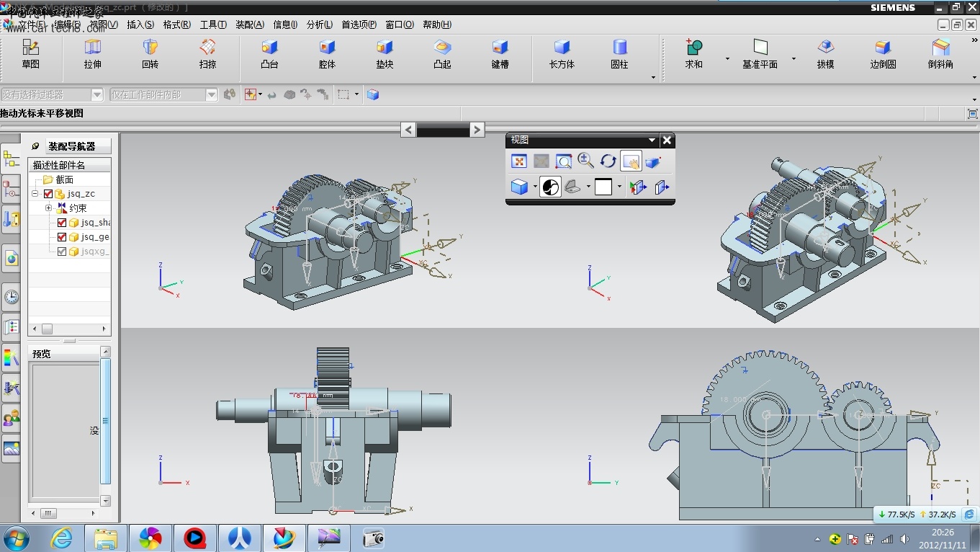
Task: Click the edit section icon
Action: 638,187
